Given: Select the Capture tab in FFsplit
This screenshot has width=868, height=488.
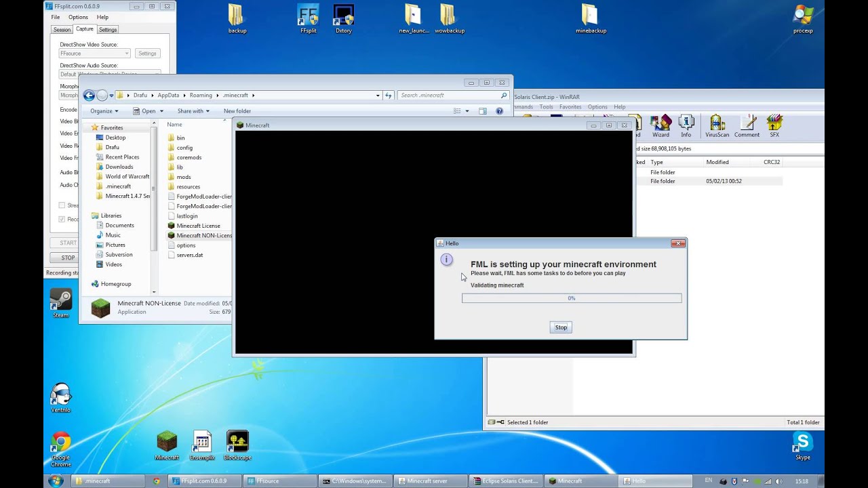Looking at the screenshot, I should point(85,29).
